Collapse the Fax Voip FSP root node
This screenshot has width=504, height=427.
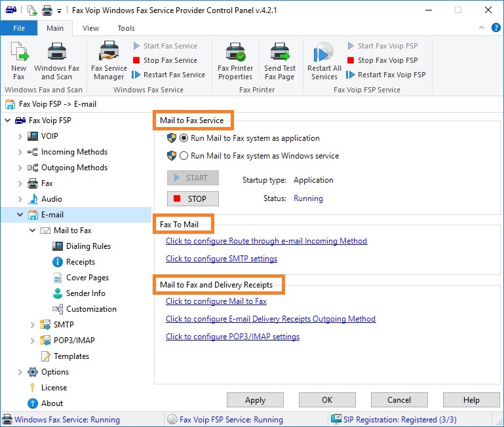tap(8, 121)
